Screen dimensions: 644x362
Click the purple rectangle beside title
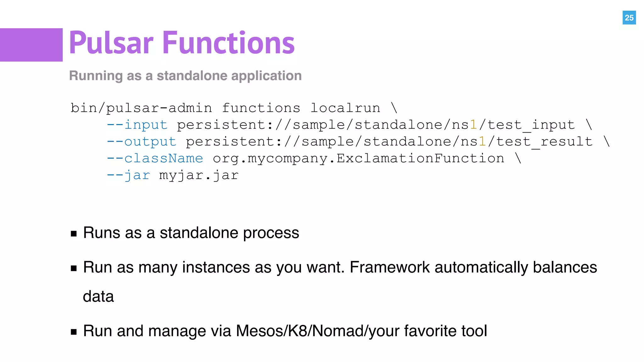pyautogui.click(x=31, y=45)
